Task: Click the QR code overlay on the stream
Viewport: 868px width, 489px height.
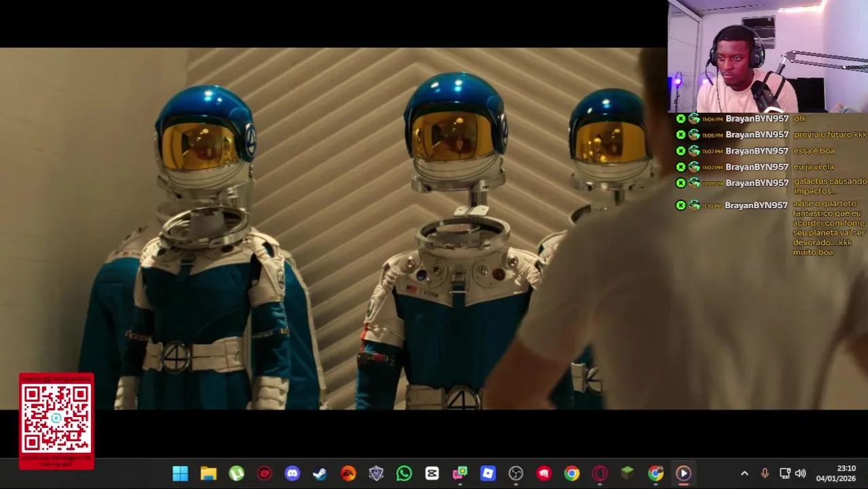Action: [56, 421]
